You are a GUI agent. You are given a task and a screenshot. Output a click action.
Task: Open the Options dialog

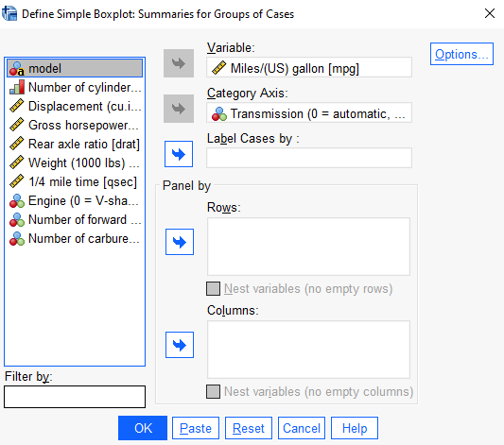coord(461,54)
